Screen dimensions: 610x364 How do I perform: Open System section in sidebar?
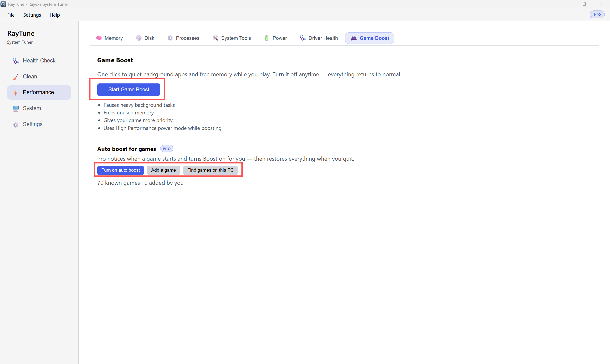39,108
